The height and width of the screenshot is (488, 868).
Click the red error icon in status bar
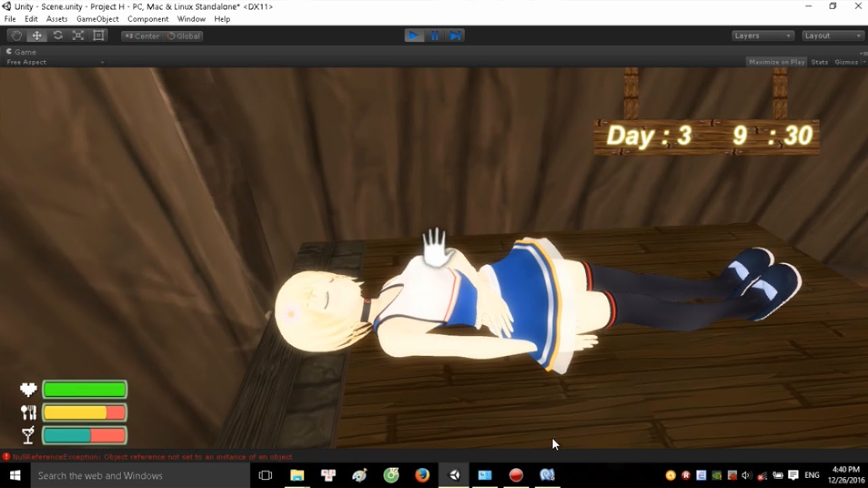(x=6, y=457)
